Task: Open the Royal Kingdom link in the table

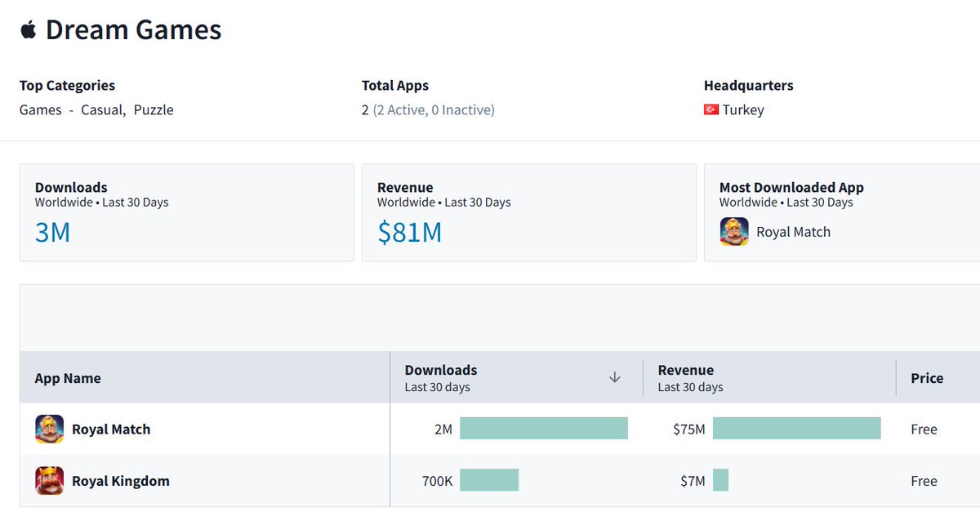Action: (121, 481)
